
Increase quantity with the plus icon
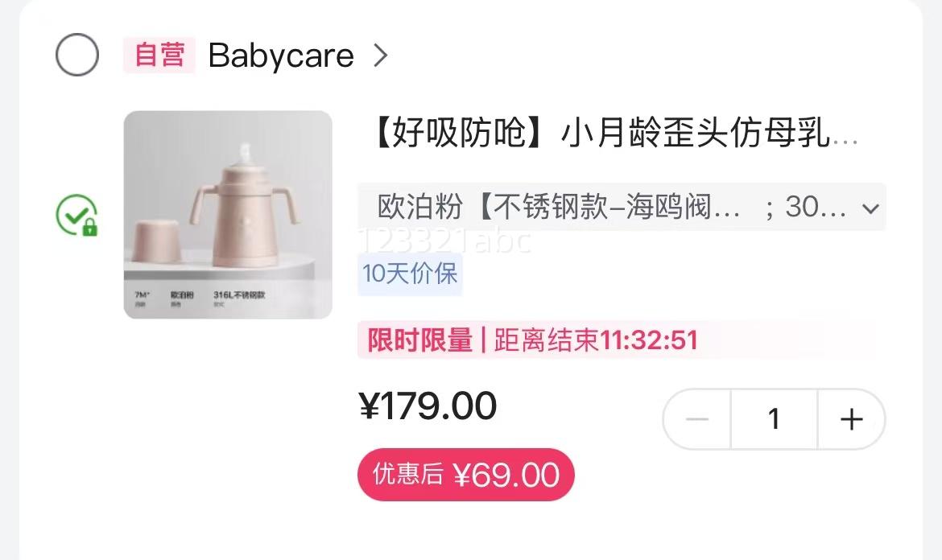tap(851, 419)
